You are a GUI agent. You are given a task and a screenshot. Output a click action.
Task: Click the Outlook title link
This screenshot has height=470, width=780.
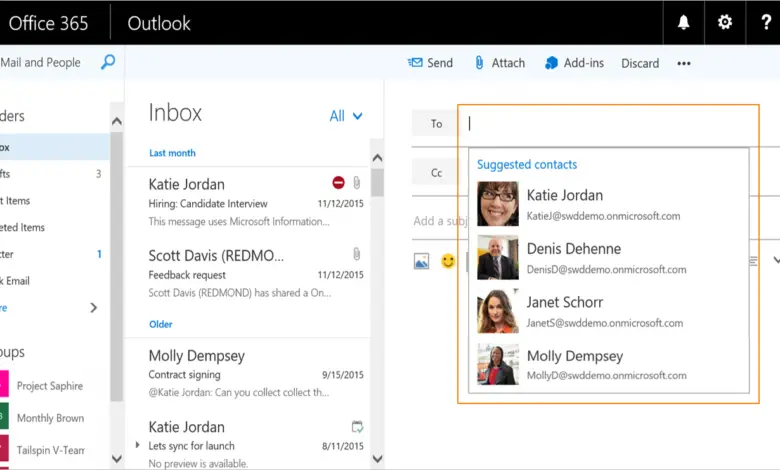point(159,23)
